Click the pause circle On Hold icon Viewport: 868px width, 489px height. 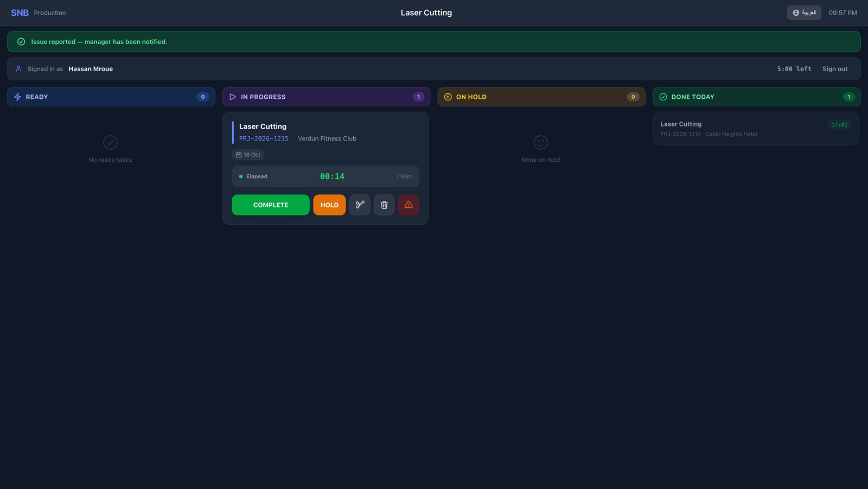448,97
